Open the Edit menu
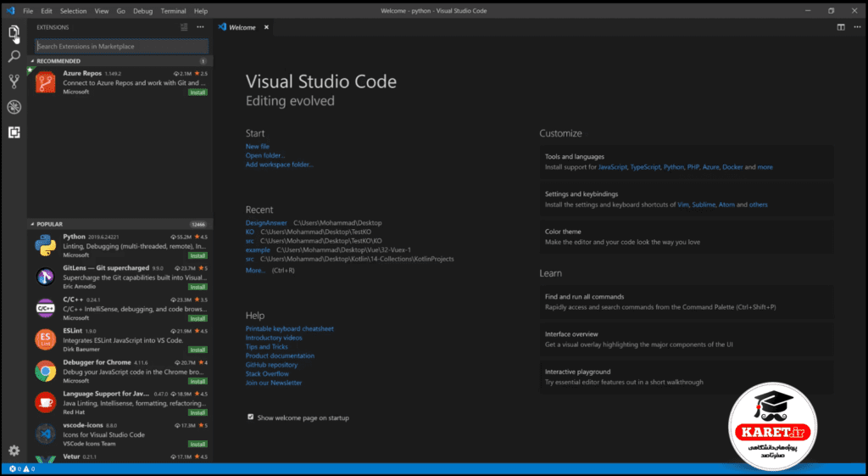This screenshot has height=476, width=868. pyautogui.click(x=47, y=10)
